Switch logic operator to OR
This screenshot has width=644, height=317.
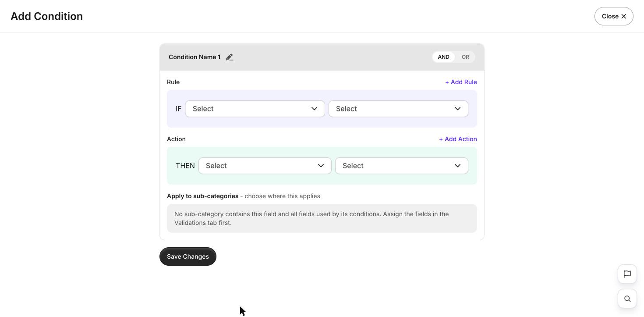point(465,57)
